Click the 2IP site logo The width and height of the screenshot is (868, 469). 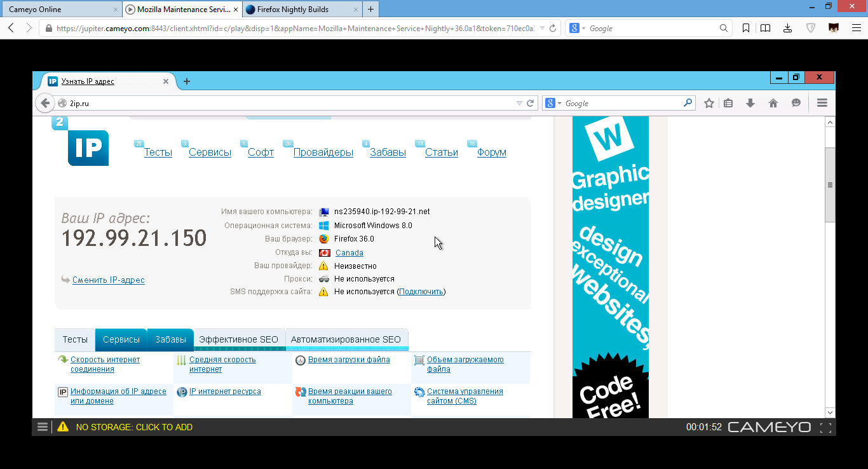pyautogui.click(x=88, y=147)
